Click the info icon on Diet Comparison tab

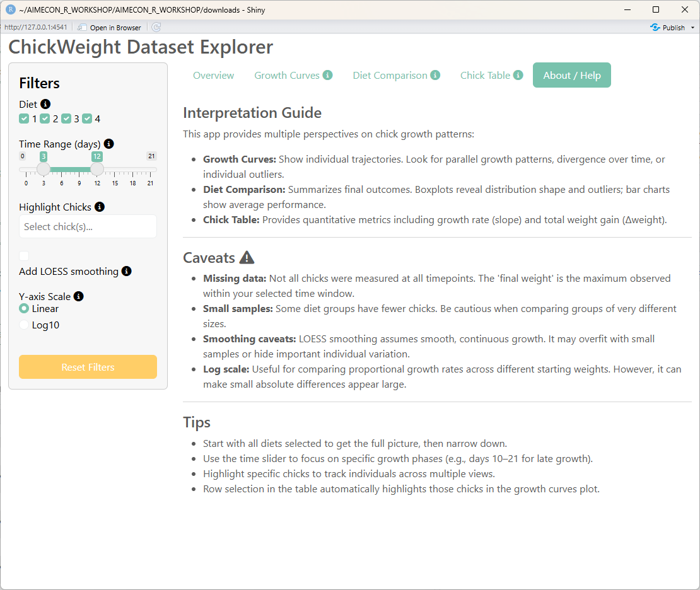435,75
